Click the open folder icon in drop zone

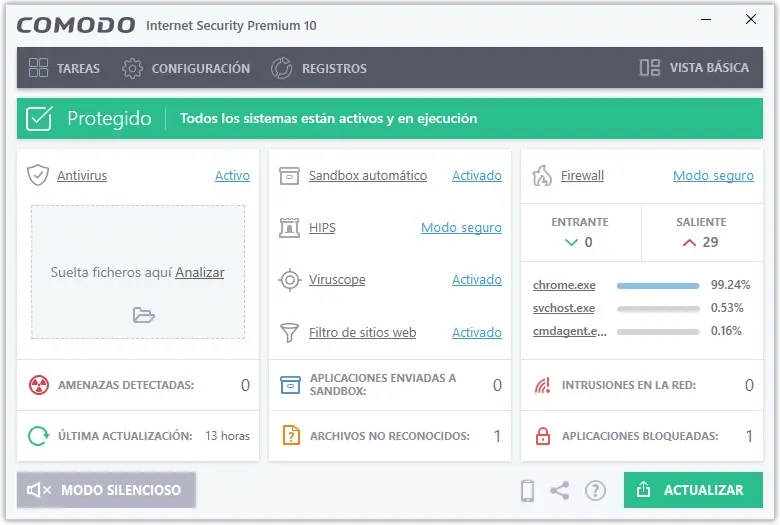click(144, 315)
